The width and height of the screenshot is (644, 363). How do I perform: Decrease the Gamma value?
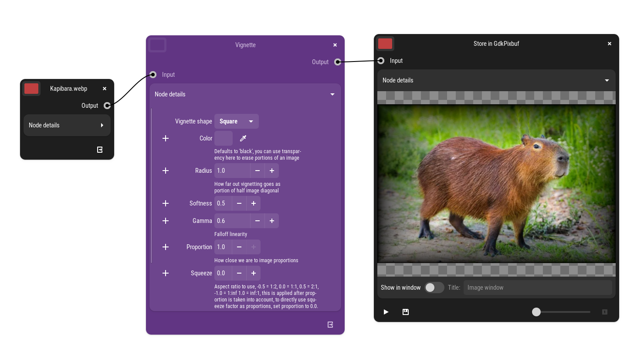point(258,221)
